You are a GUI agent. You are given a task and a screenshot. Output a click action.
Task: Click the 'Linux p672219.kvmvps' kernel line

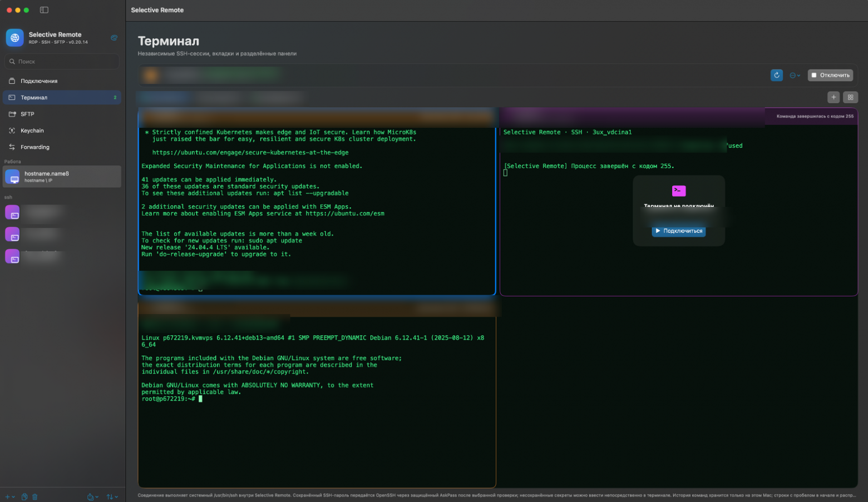(x=313, y=341)
